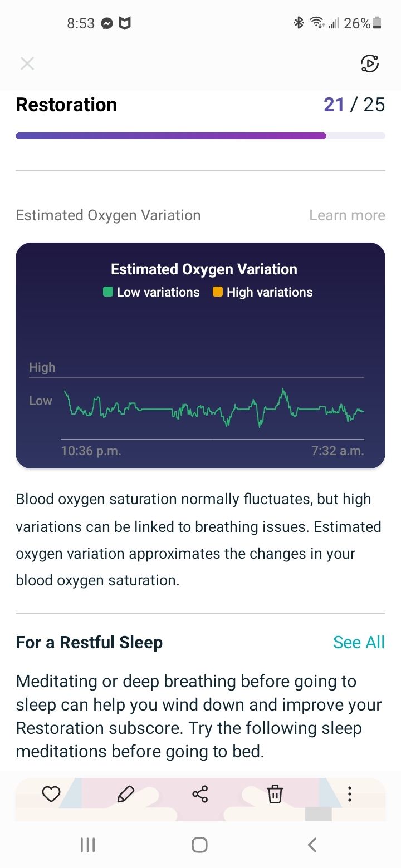401x868 pixels.
Task: Open Learn more about oxygen variation
Action: pyautogui.click(x=347, y=215)
